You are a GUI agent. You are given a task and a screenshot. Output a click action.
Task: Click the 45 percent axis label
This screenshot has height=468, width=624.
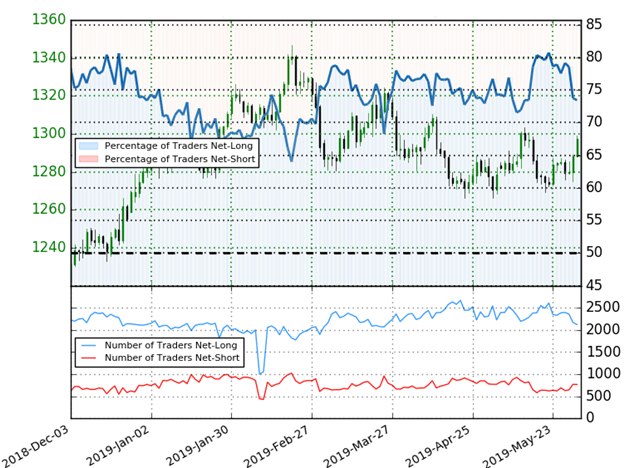[x=594, y=285]
